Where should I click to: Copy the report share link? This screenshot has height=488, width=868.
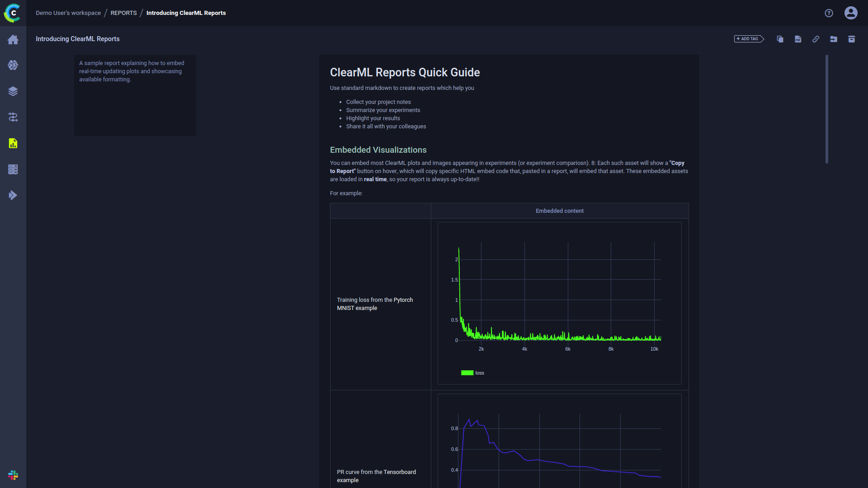(x=816, y=39)
